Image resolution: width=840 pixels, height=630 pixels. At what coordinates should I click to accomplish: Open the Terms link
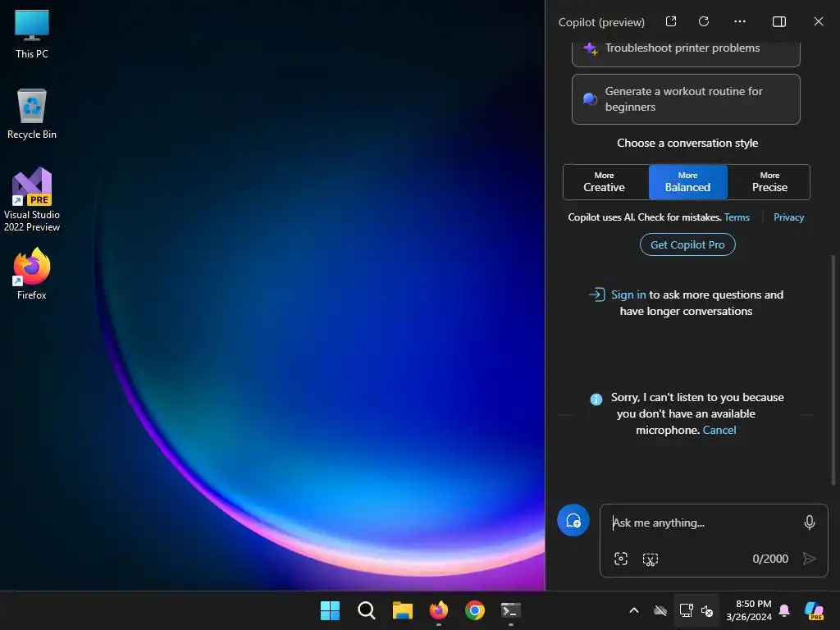pyautogui.click(x=737, y=217)
